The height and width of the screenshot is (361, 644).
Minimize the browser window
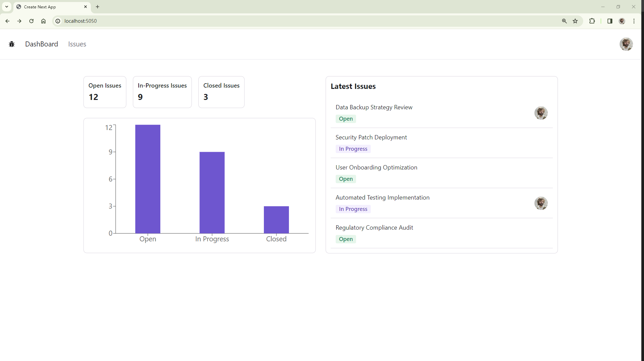pyautogui.click(x=603, y=7)
